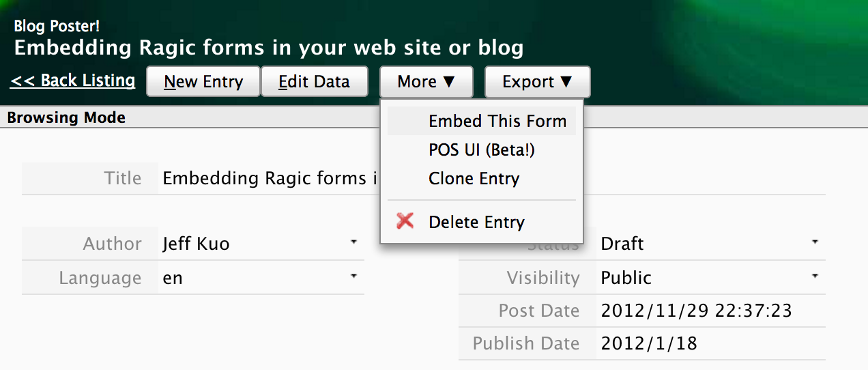Click the Draft status value
This screenshot has width=868, height=370.
622,244
